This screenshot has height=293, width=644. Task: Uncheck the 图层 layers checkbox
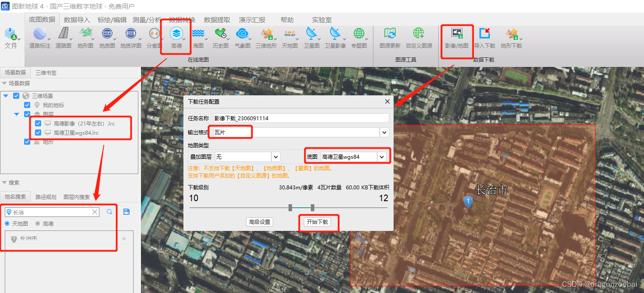27,114
